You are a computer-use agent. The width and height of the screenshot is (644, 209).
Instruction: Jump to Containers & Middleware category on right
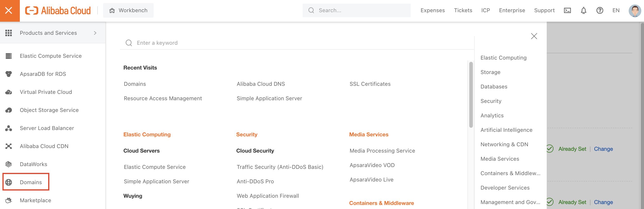point(510,173)
